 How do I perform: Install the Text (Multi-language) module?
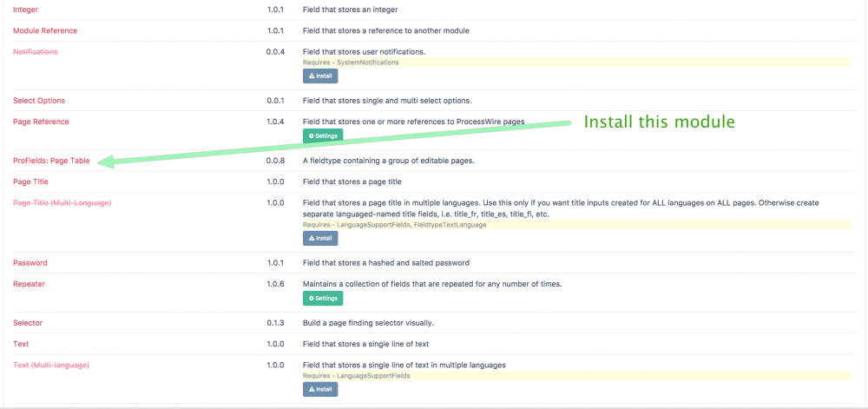[320, 389]
